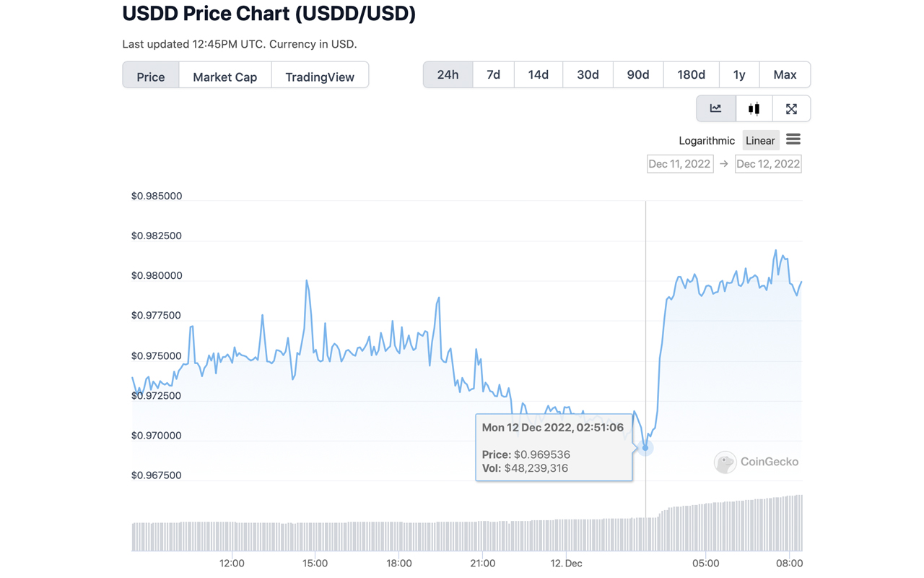Enable Logarithmic scale

pos(707,140)
